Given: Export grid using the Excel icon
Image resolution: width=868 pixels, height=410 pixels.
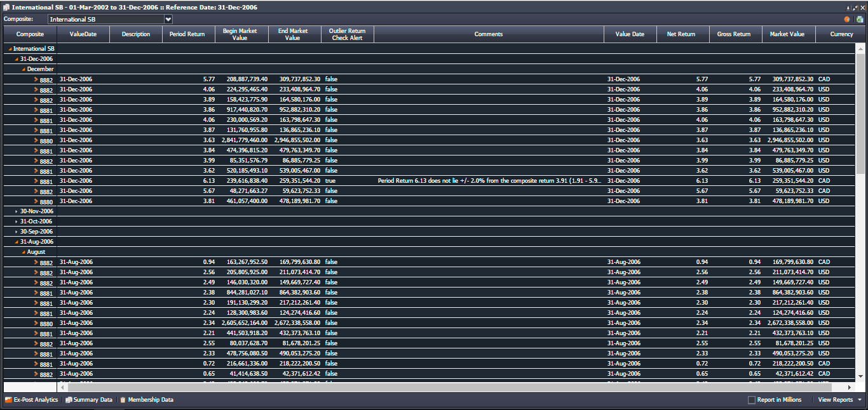Looking at the screenshot, I should pyautogui.click(x=859, y=19).
